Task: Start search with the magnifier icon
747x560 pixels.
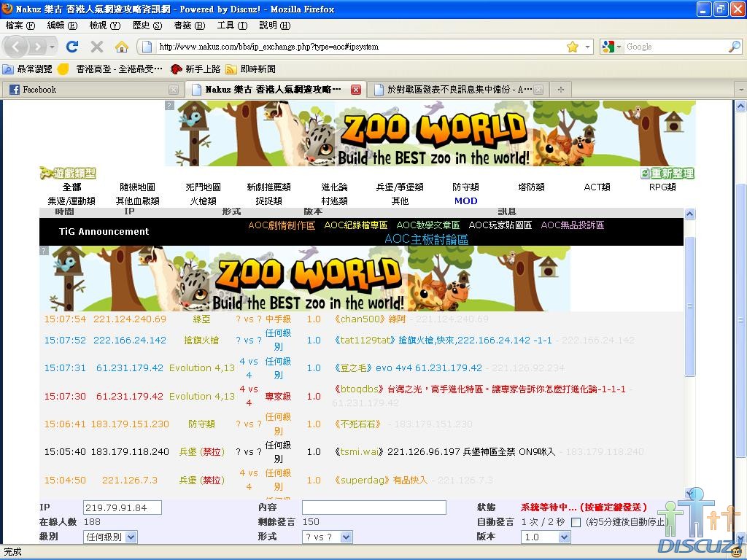Action: coord(734,46)
